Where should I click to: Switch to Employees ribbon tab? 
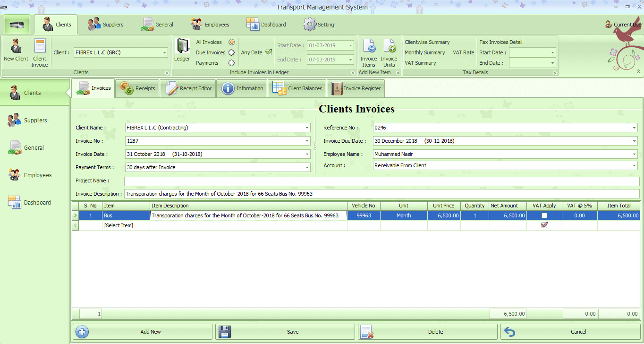coord(210,25)
